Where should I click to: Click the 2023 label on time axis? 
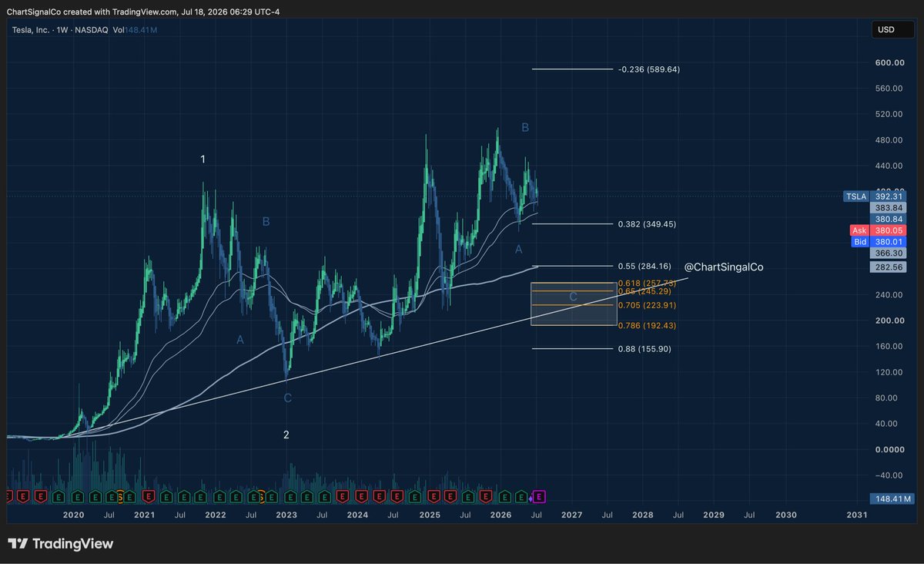[286, 515]
